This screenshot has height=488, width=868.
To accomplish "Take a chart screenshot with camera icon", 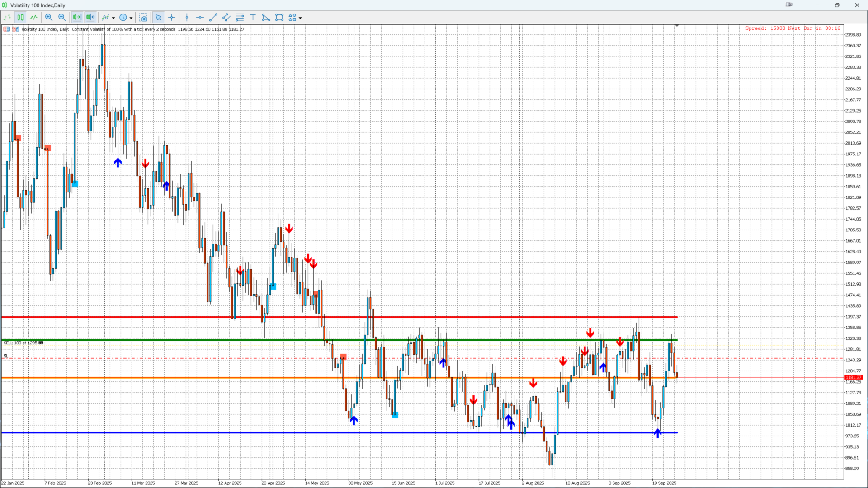I will pos(143,18).
